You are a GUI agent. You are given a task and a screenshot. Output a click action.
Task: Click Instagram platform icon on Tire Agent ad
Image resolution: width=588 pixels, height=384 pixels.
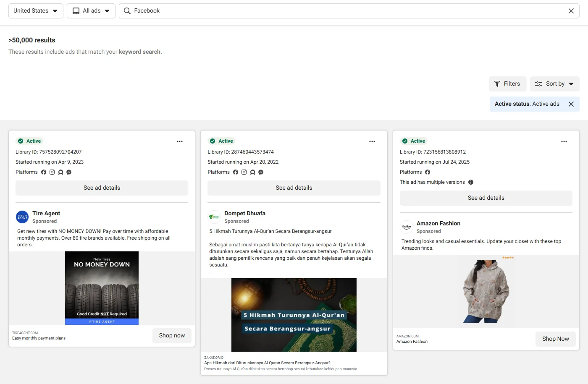(52, 172)
